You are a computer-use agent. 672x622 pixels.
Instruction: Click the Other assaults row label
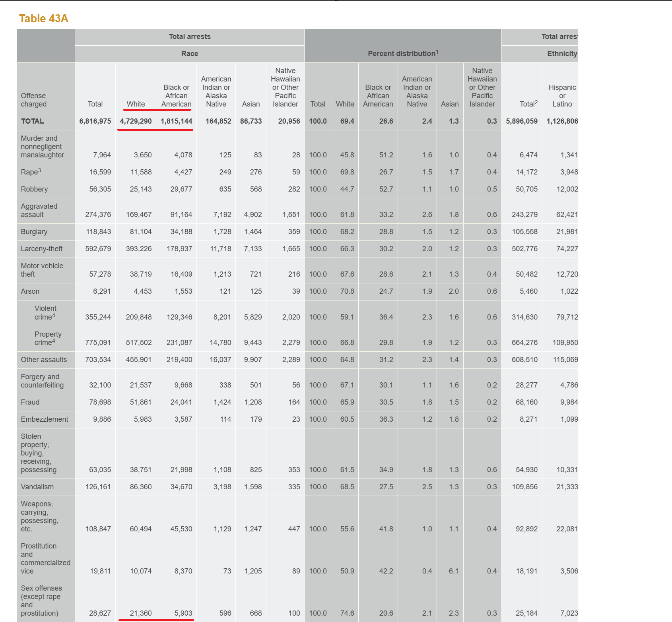click(44, 360)
